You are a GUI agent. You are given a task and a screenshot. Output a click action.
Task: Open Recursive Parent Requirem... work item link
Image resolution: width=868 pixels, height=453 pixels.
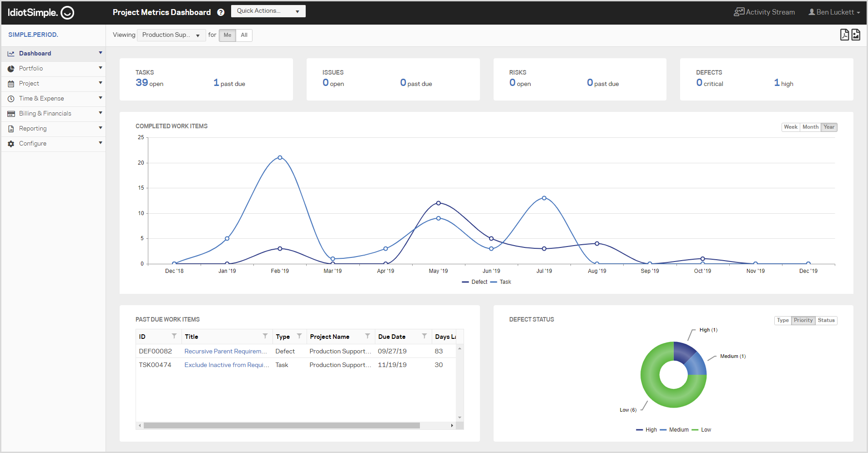(226, 351)
